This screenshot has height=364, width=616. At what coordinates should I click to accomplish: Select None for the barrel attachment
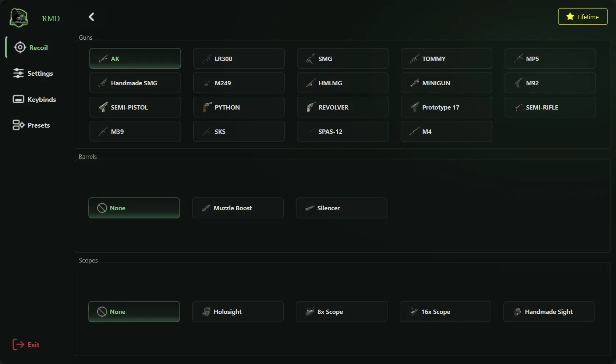pos(134,208)
